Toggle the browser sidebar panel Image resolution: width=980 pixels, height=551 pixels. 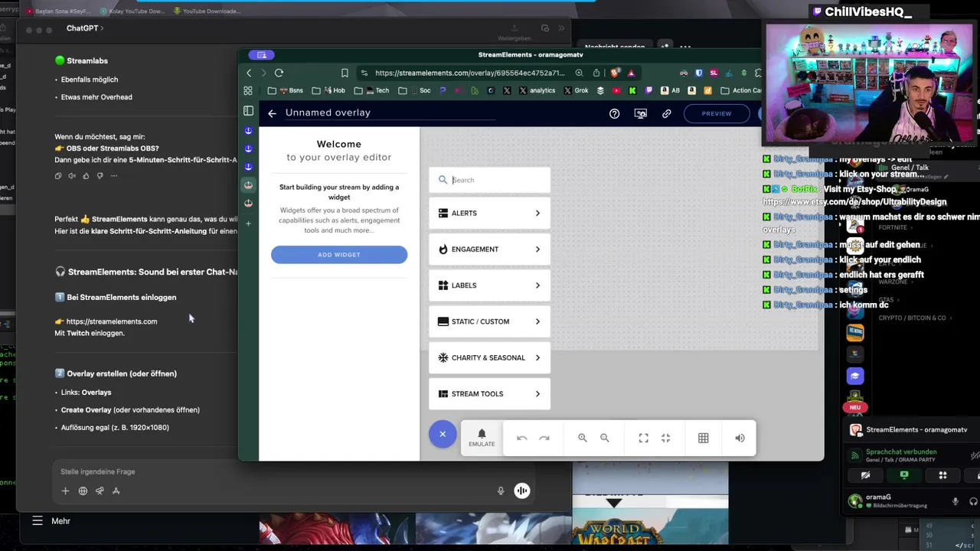click(x=248, y=111)
